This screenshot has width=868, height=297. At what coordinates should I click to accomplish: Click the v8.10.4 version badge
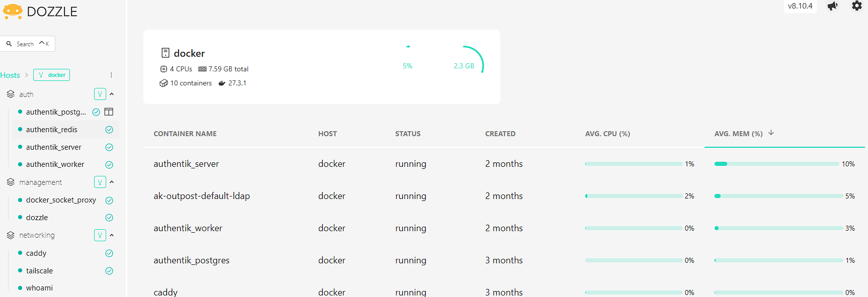pyautogui.click(x=800, y=6)
